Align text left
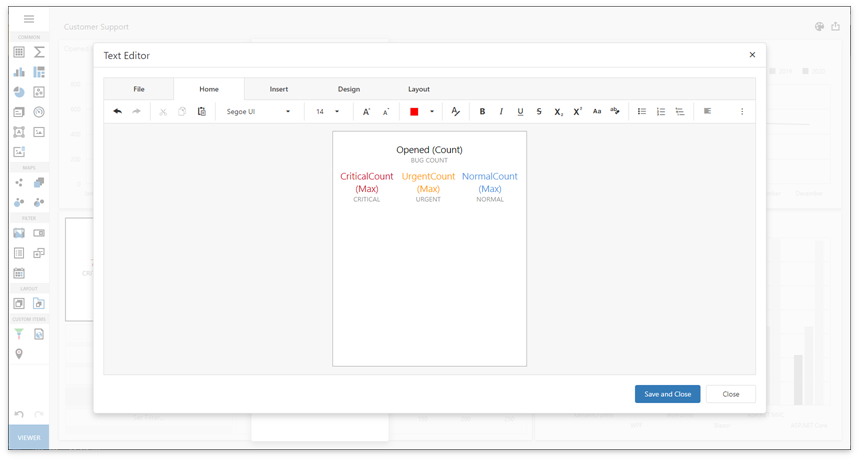This screenshot has width=859, height=460. coord(707,111)
